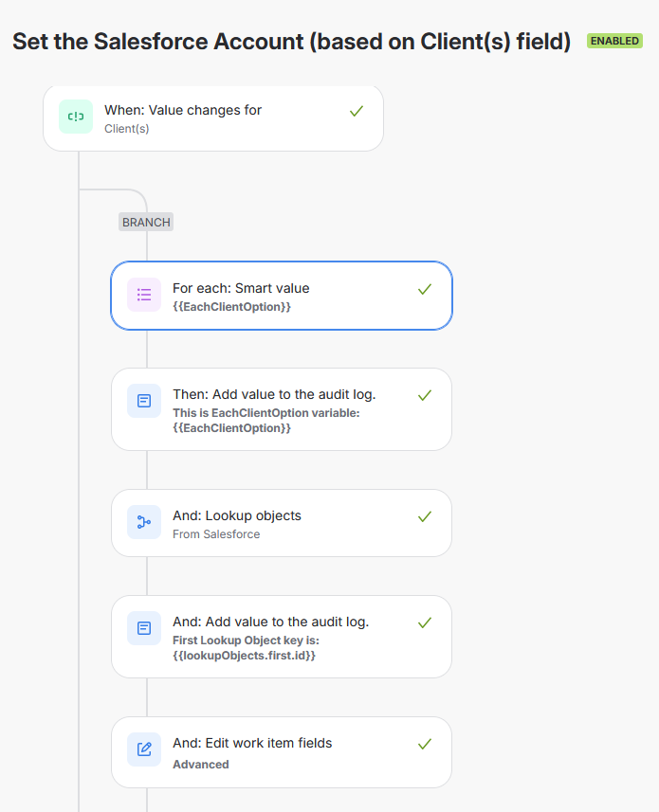Collapse the For each: Smart value node

282,295
